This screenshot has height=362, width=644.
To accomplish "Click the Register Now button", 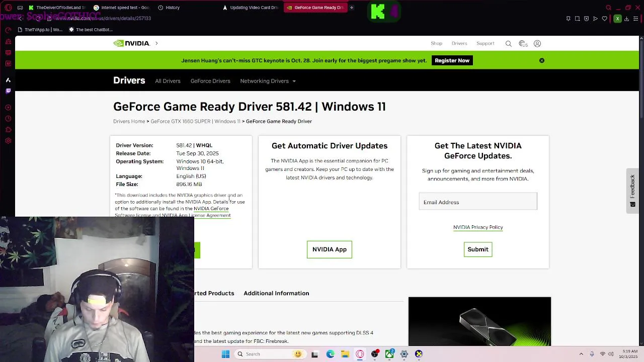I will click(452, 60).
